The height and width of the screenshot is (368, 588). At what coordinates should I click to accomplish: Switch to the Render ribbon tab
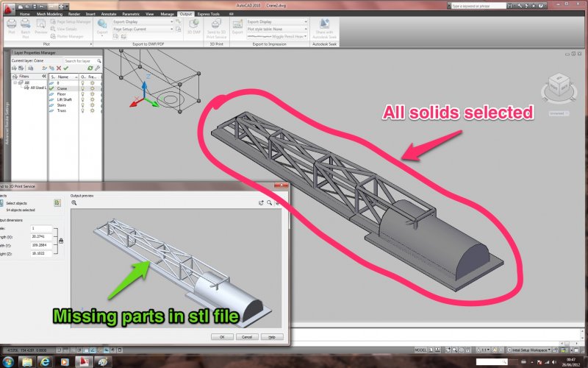point(74,14)
